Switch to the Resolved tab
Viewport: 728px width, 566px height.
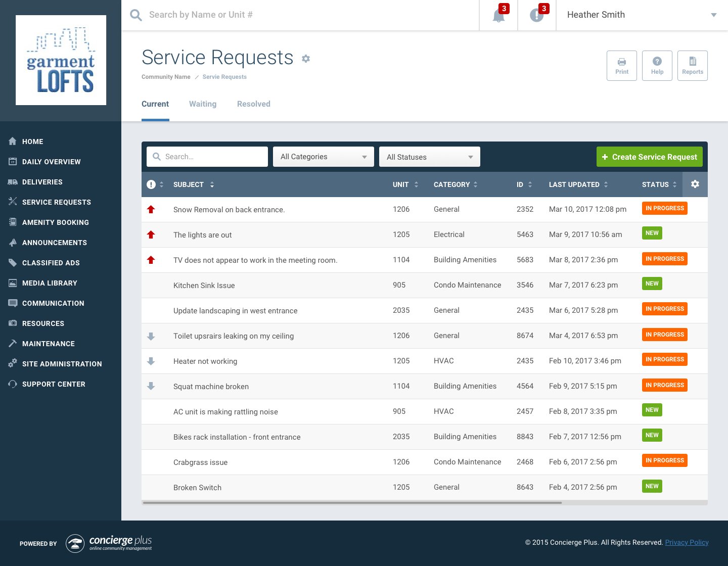(x=253, y=104)
